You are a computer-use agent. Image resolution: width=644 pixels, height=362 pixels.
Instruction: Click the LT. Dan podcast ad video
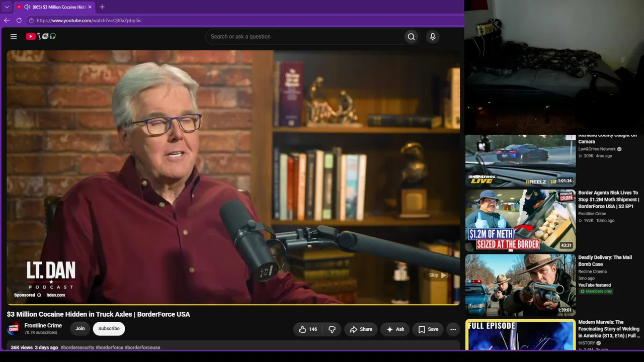click(233, 177)
